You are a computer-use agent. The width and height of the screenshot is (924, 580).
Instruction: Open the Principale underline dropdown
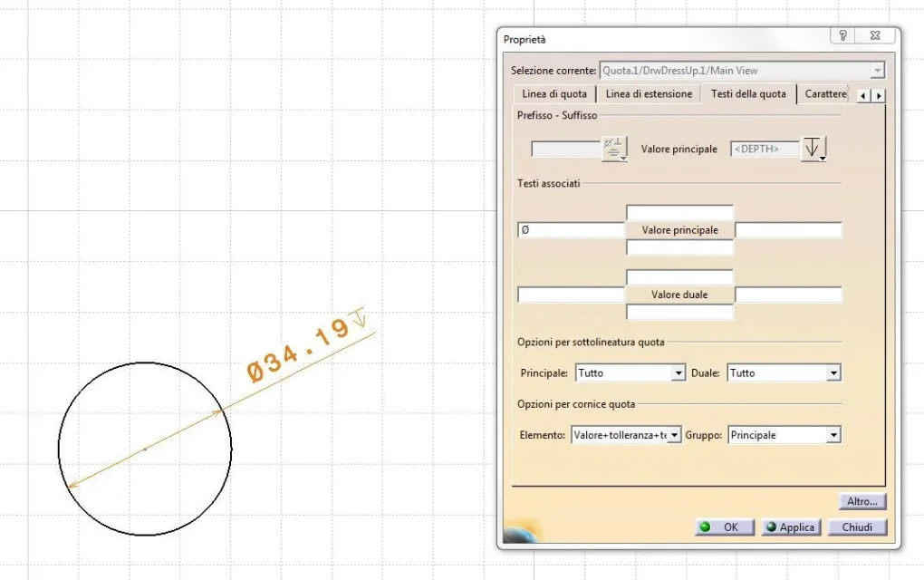[678, 373]
